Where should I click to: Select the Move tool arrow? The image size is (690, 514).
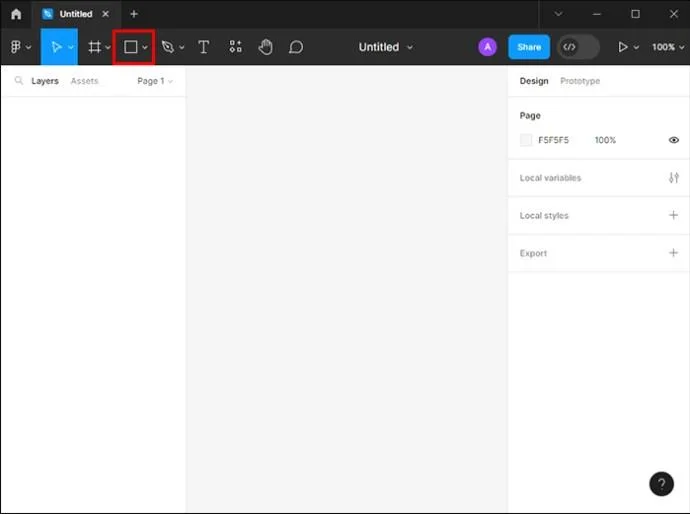coord(56,47)
